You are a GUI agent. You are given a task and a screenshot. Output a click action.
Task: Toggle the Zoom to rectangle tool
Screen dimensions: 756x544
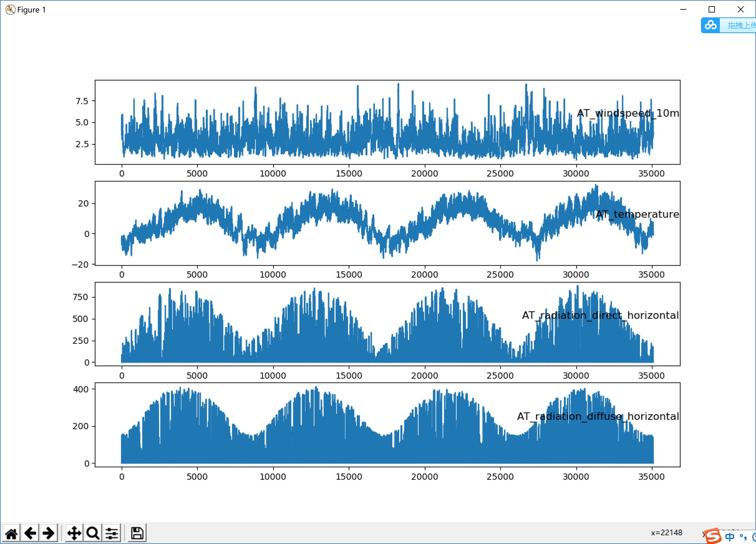click(93, 533)
